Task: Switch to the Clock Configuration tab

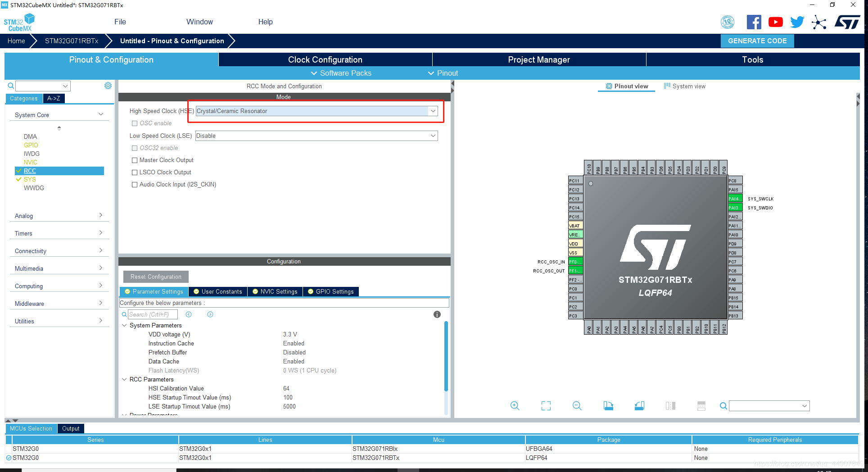Action: pyautogui.click(x=325, y=59)
